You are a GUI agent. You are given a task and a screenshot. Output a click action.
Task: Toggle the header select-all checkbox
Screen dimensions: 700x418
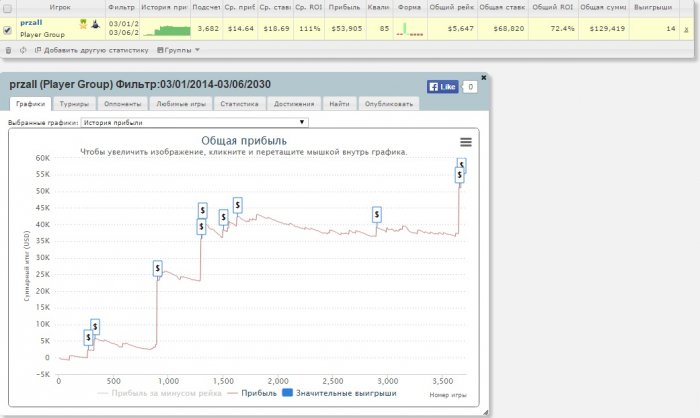7,8
